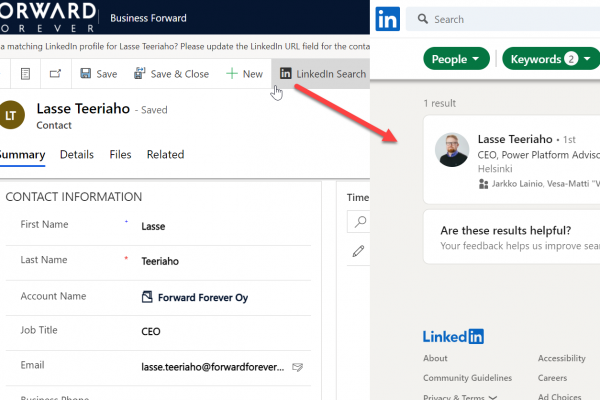Open the Related tab
Screen dimensions: 600x400
tap(165, 155)
